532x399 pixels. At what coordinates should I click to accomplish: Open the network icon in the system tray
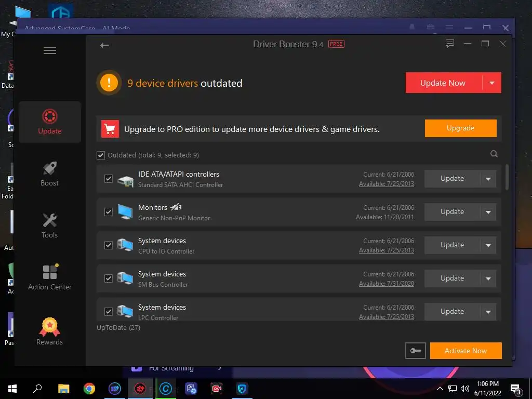[453, 389]
